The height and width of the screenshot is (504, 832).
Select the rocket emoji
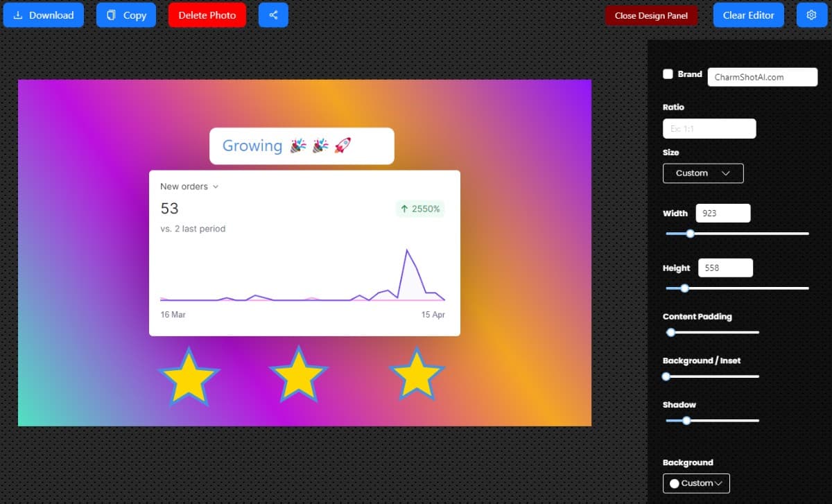click(343, 146)
